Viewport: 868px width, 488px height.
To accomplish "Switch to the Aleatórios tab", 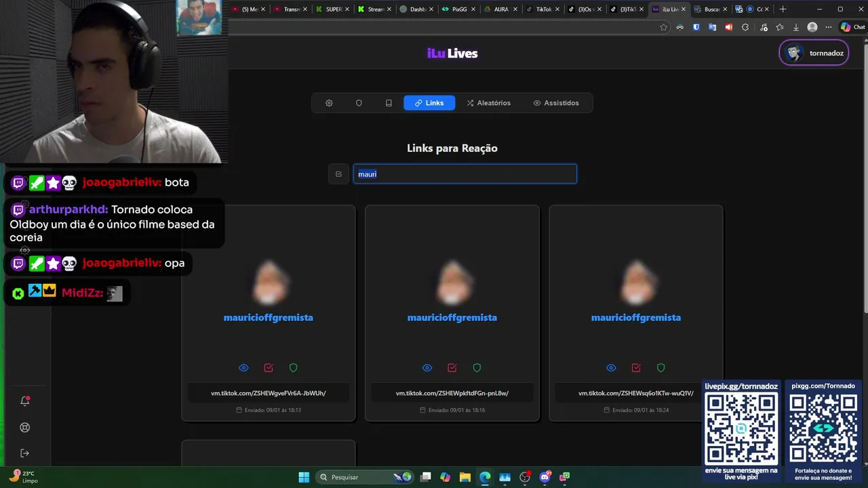I will [x=488, y=103].
